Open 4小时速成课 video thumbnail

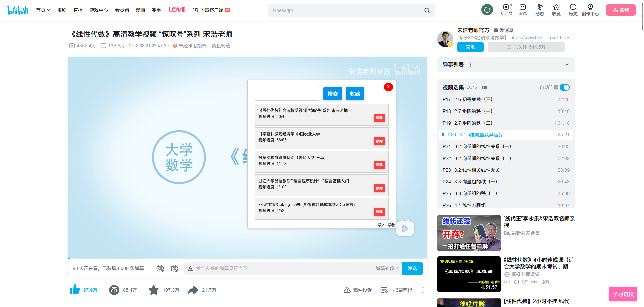coord(469,274)
